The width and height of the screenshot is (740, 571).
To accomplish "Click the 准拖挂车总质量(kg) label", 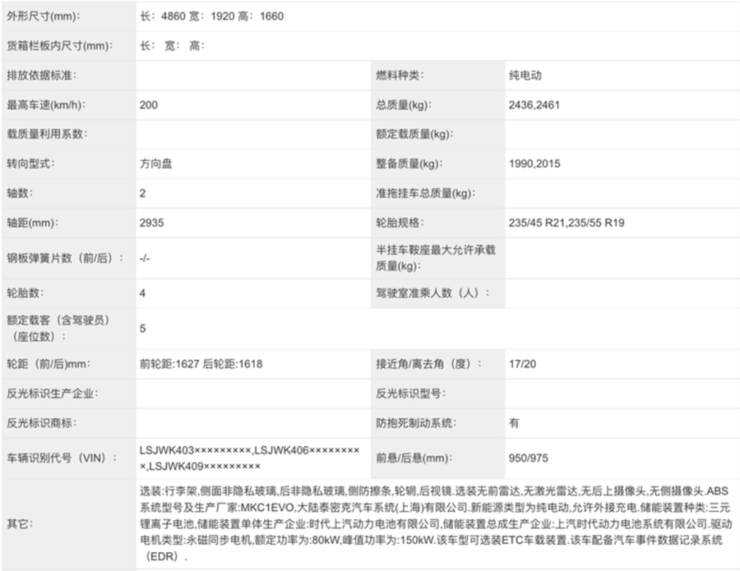I will [426, 193].
